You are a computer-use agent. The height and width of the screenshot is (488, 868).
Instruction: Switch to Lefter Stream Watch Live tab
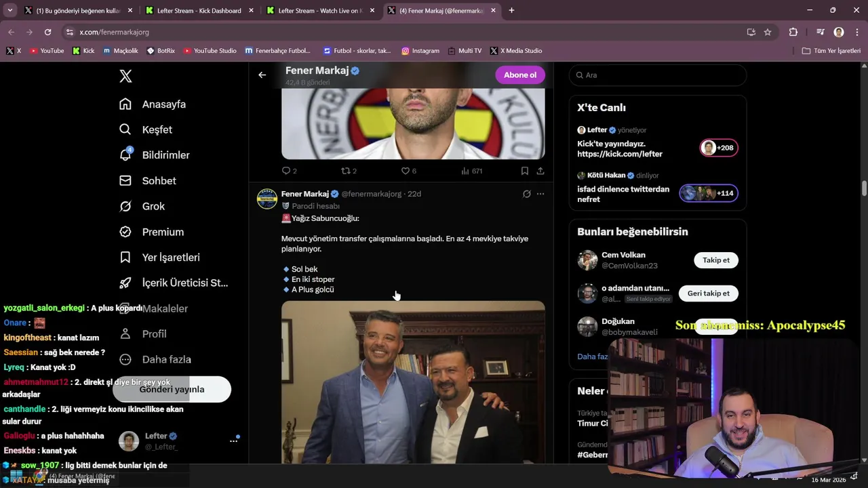point(320,11)
